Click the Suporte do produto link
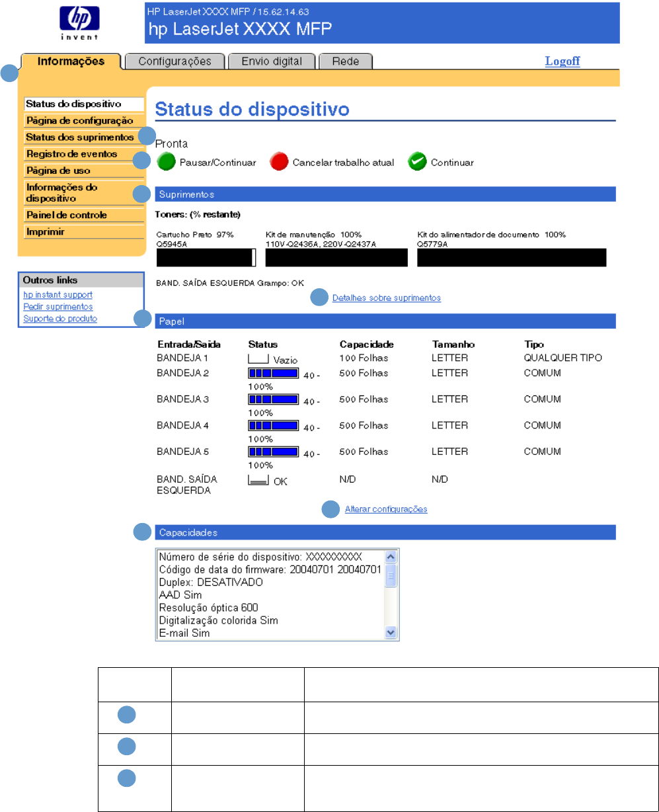This screenshot has width=659, height=812. pyautogui.click(x=60, y=318)
